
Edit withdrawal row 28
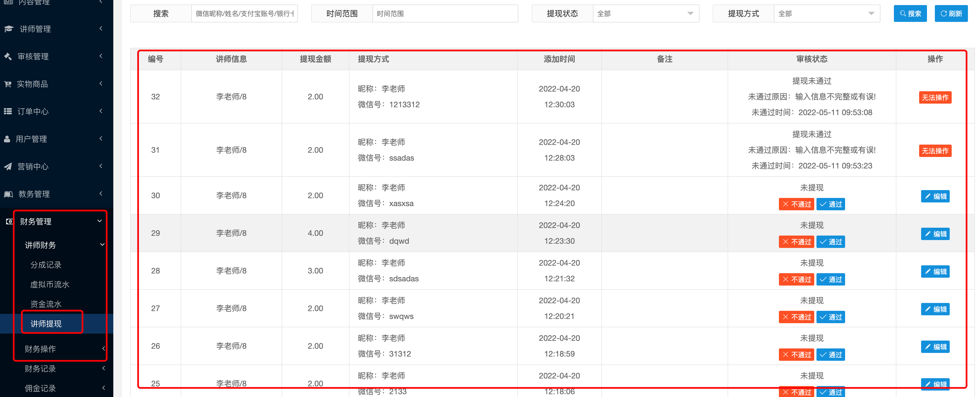click(x=935, y=272)
